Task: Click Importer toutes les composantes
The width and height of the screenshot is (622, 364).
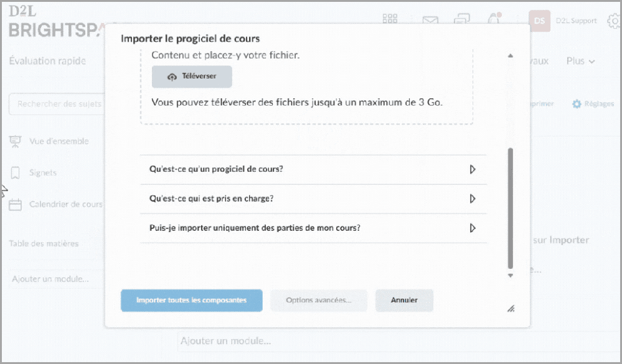Action: coord(191,300)
